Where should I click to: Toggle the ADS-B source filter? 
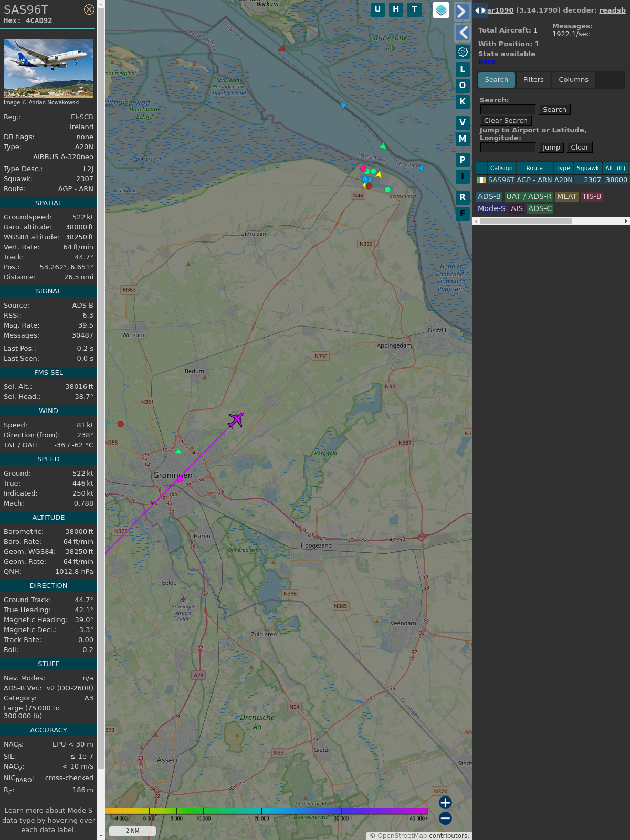tap(489, 196)
